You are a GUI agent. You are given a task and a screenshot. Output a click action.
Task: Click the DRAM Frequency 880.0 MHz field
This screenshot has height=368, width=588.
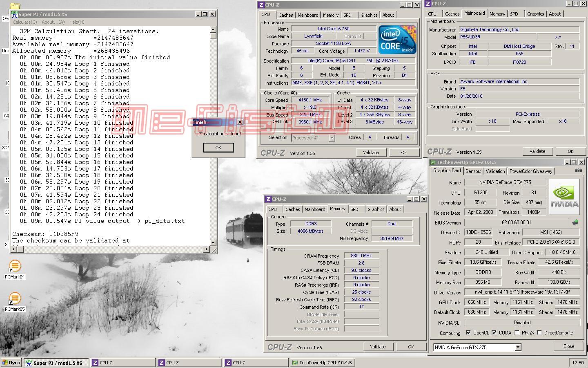tap(361, 256)
